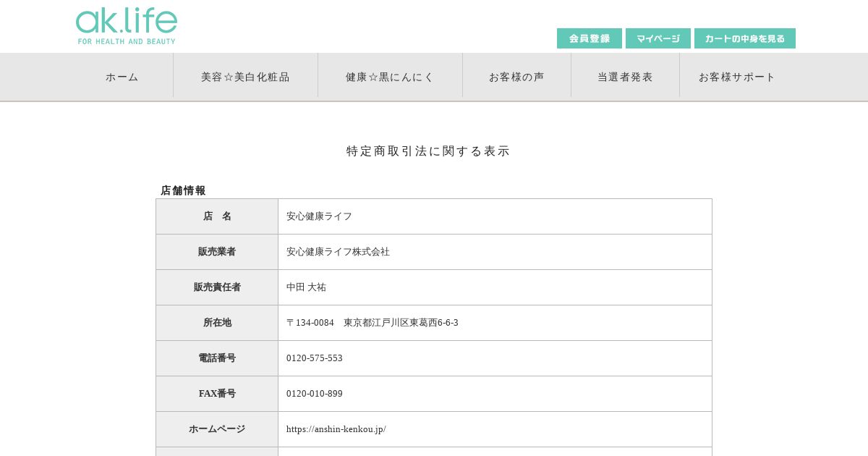This screenshot has width=868, height=456.
Task: Select the 安心健康ライフ株式会社 value
Action: 338,252
